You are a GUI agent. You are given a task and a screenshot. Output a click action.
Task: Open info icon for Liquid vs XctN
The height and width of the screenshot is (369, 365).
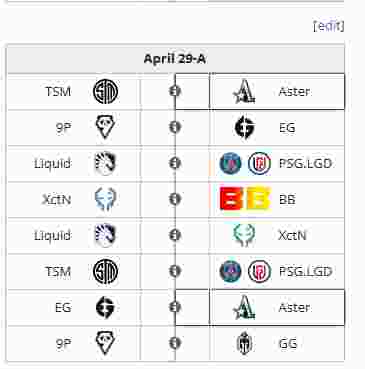175,235
